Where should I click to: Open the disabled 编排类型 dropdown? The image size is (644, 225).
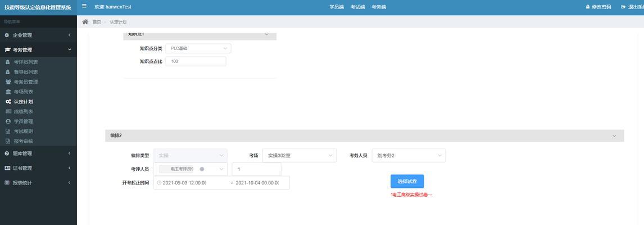[x=191, y=155]
